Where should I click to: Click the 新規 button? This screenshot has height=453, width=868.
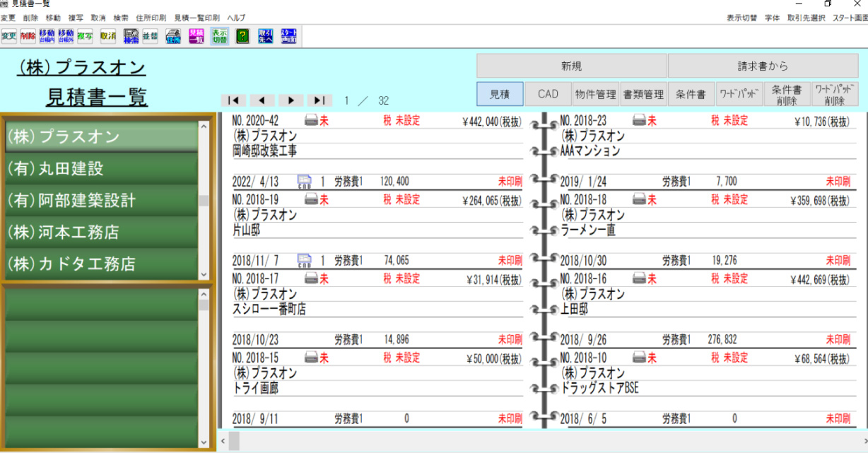pyautogui.click(x=571, y=66)
